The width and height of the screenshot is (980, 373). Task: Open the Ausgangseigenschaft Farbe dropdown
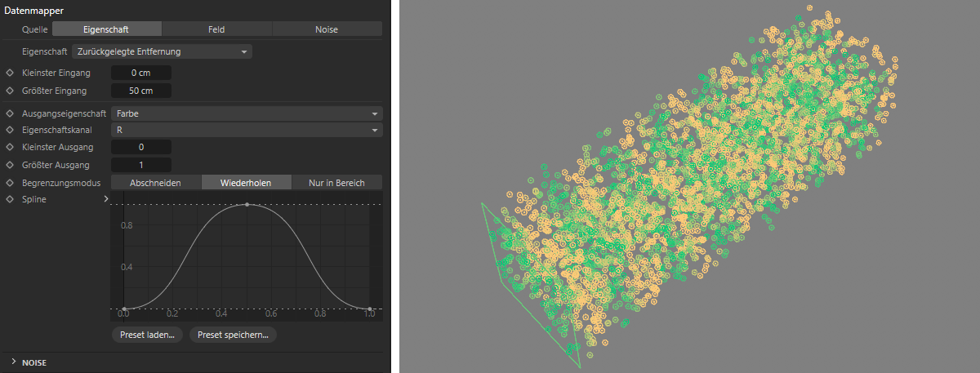[x=246, y=113]
